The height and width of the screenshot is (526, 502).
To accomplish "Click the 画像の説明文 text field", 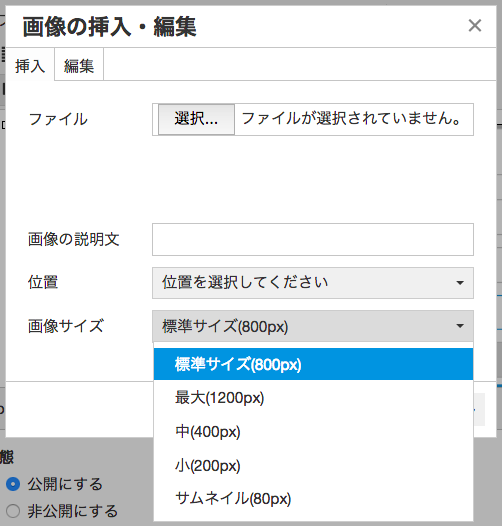I will (313, 240).
